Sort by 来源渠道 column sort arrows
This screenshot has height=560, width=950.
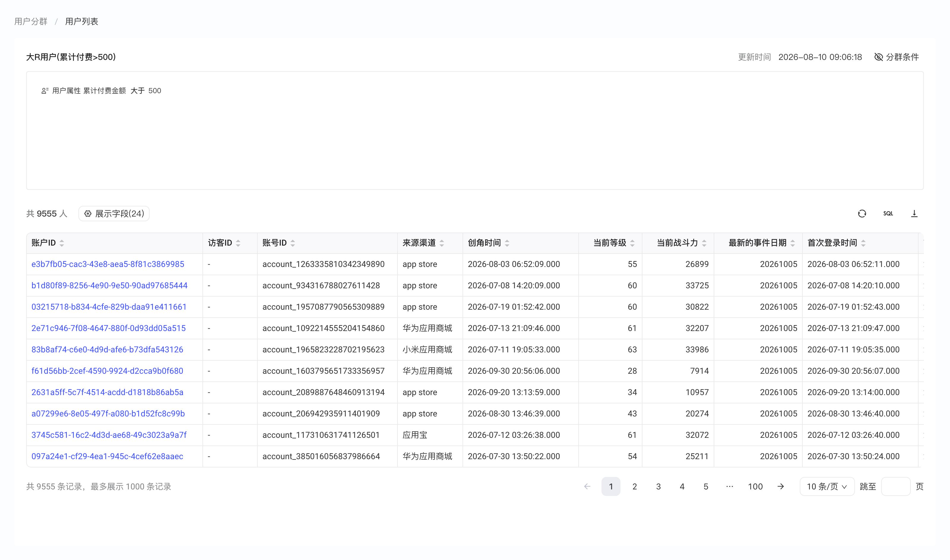[442, 243]
